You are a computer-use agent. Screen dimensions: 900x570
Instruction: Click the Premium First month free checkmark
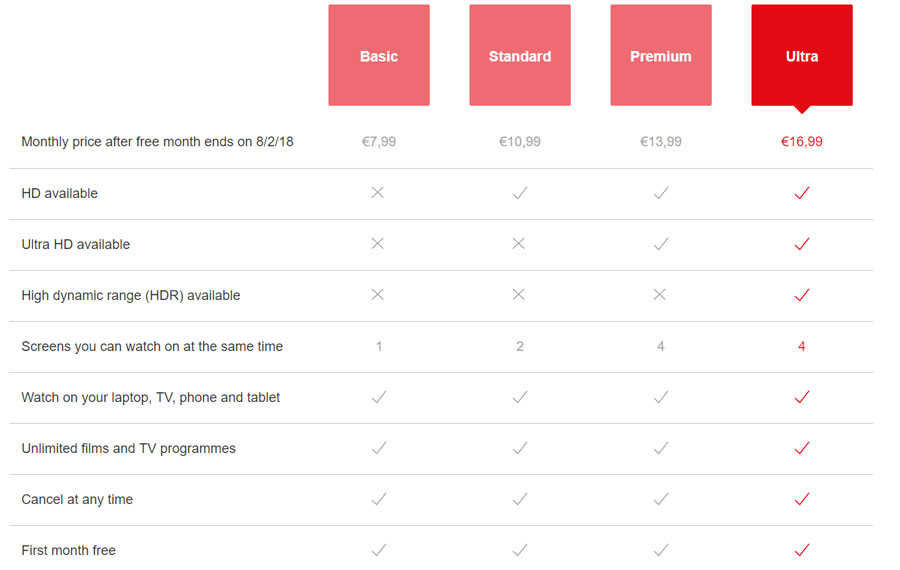(x=660, y=550)
